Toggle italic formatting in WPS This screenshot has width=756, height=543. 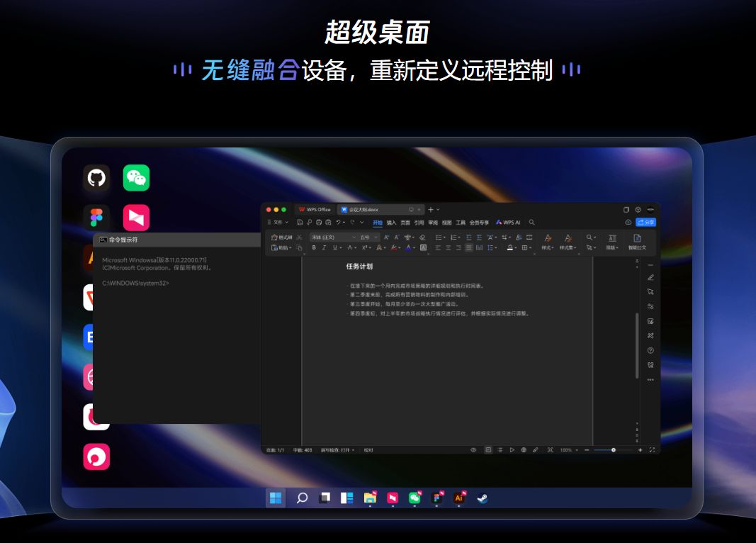[x=324, y=248]
